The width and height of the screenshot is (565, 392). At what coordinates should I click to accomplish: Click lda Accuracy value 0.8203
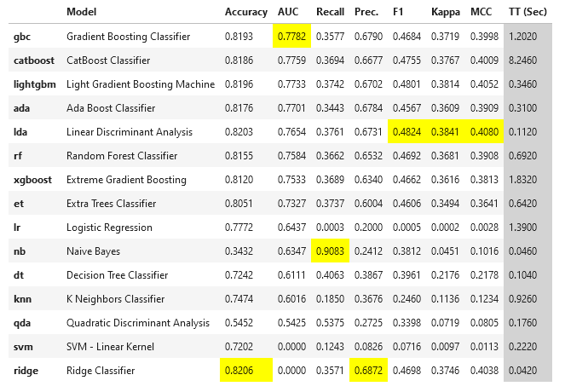239,132
